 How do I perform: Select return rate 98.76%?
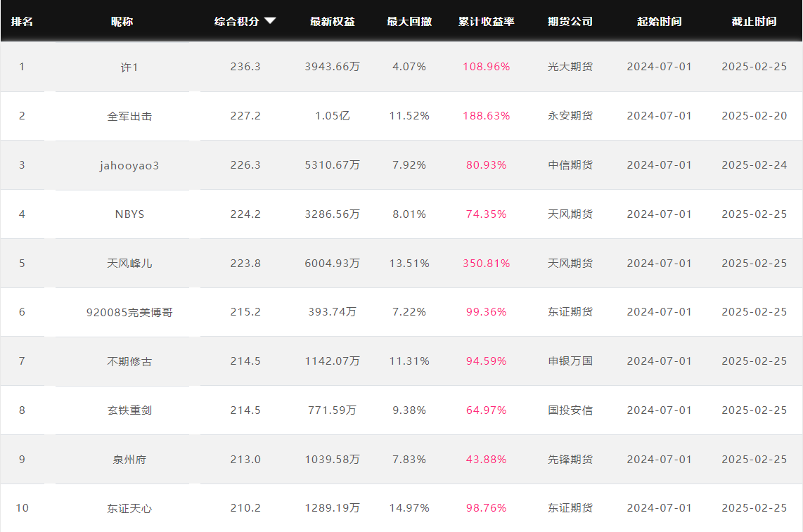tap(486, 508)
